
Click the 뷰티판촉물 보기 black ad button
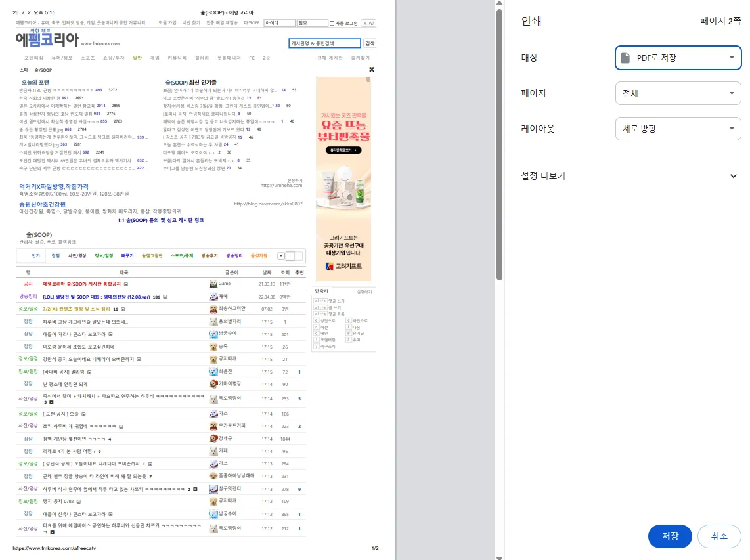pyautogui.click(x=343, y=150)
